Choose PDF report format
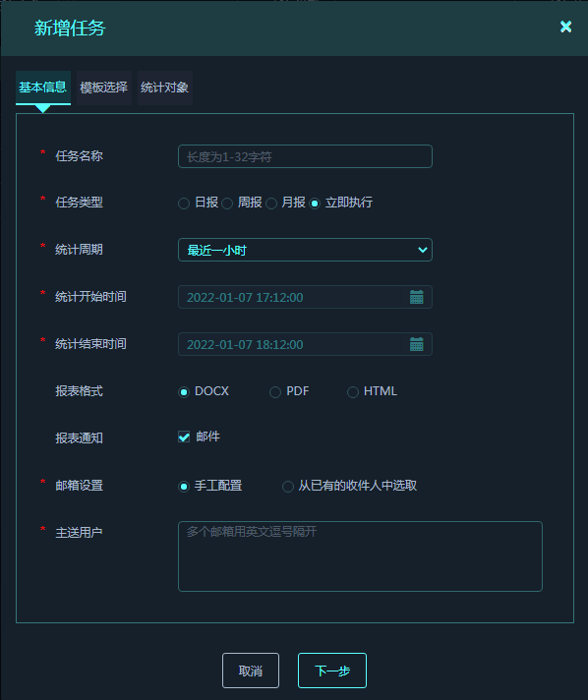 click(x=275, y=392)
